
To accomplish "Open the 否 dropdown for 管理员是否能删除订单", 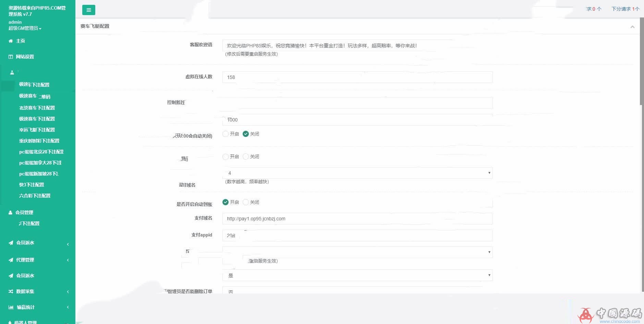I will (357, 290).
